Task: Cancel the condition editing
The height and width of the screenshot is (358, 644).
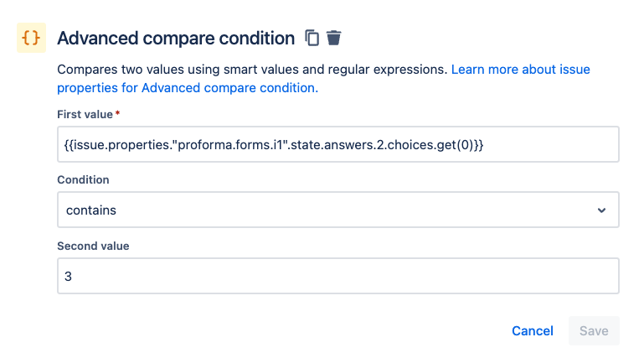Action: coord(533,331)
